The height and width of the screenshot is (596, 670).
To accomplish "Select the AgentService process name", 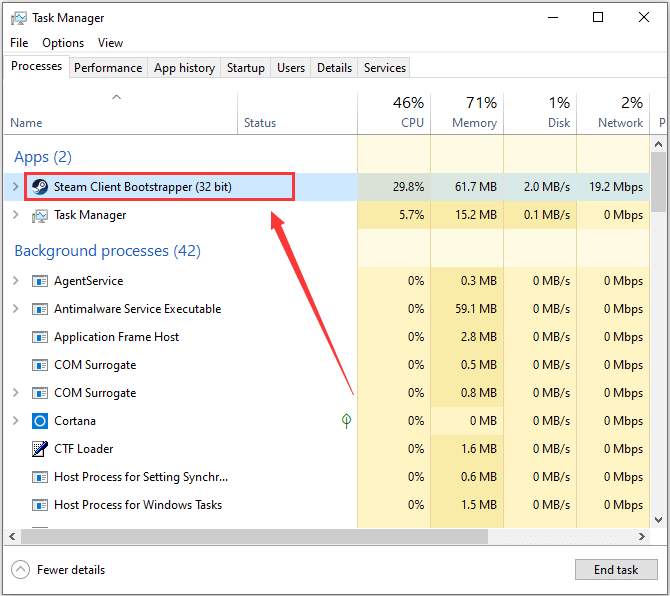I will coord(88,281).
